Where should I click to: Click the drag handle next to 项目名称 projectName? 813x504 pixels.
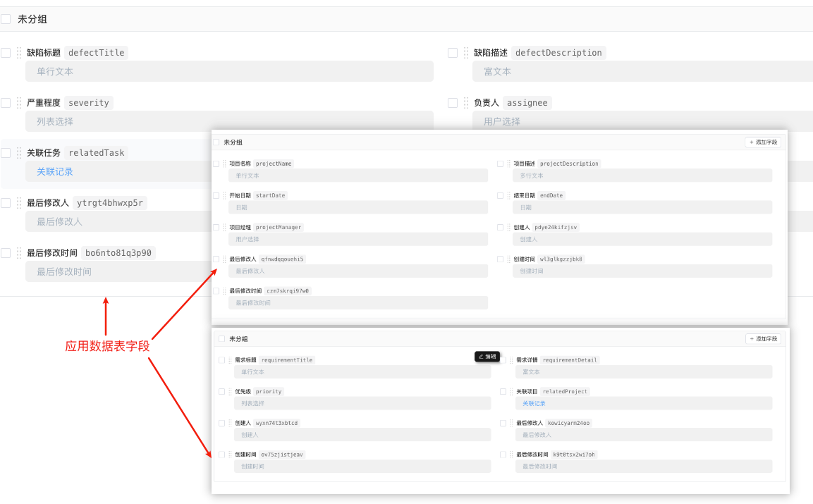[224, 164]
